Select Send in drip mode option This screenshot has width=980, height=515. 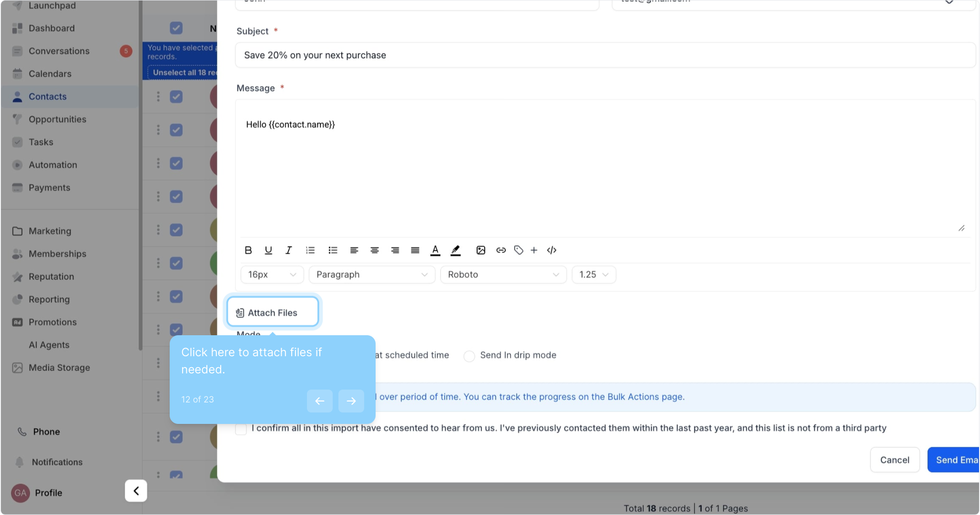(x=470, y=356)
